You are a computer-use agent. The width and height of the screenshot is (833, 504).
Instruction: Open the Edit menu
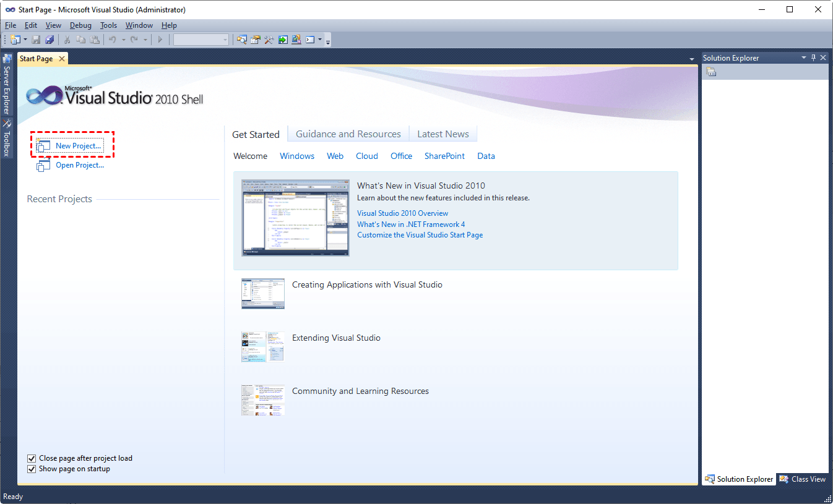31,25
